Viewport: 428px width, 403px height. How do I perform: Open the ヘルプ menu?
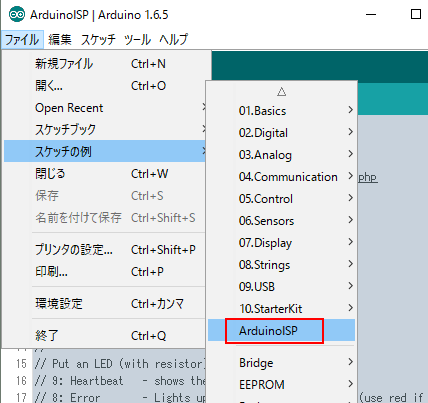[173, 40]
